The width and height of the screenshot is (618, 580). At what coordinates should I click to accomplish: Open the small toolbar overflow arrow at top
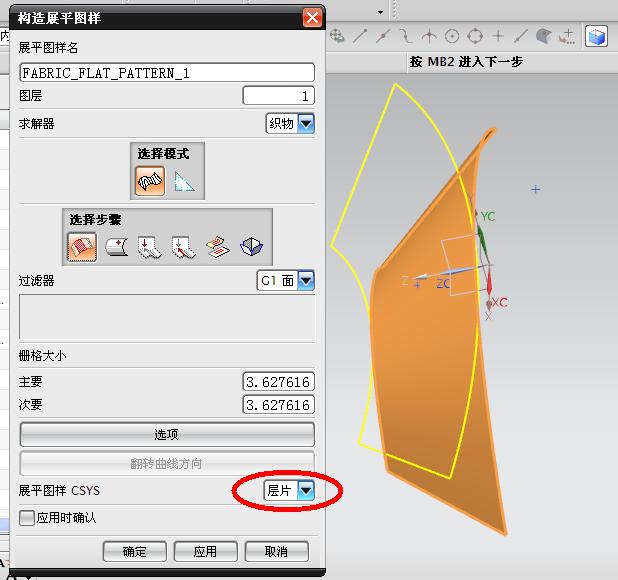coord(380,12)
